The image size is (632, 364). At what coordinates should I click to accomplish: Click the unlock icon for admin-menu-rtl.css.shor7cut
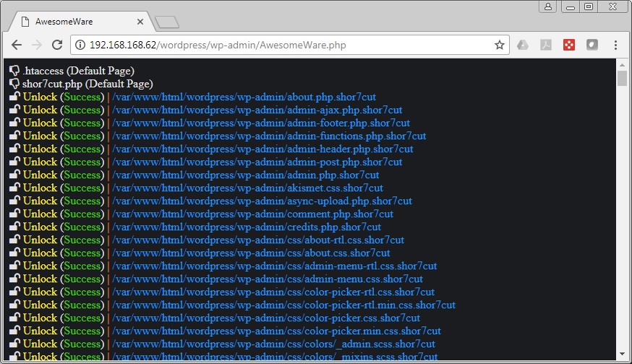(x=15, y=265)
